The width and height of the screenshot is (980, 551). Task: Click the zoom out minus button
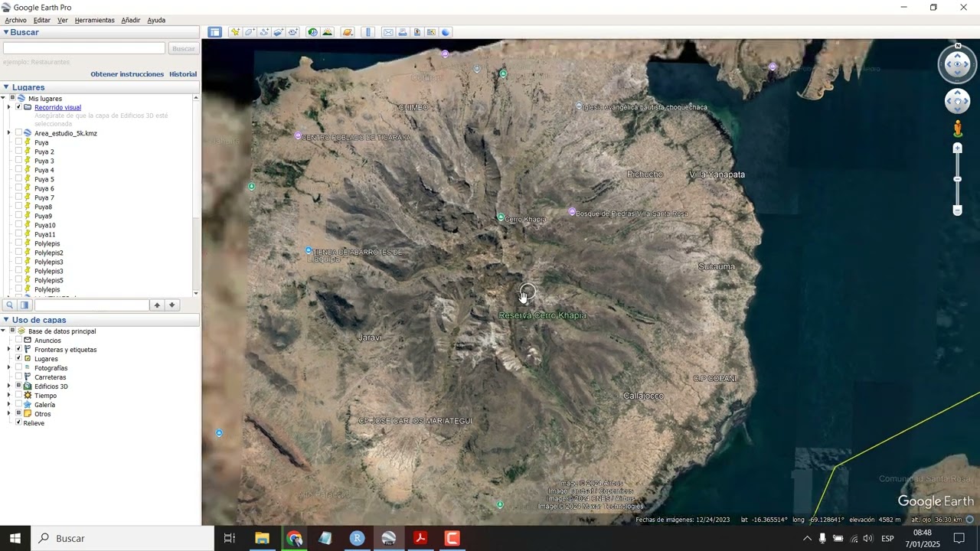click(957, 210)
